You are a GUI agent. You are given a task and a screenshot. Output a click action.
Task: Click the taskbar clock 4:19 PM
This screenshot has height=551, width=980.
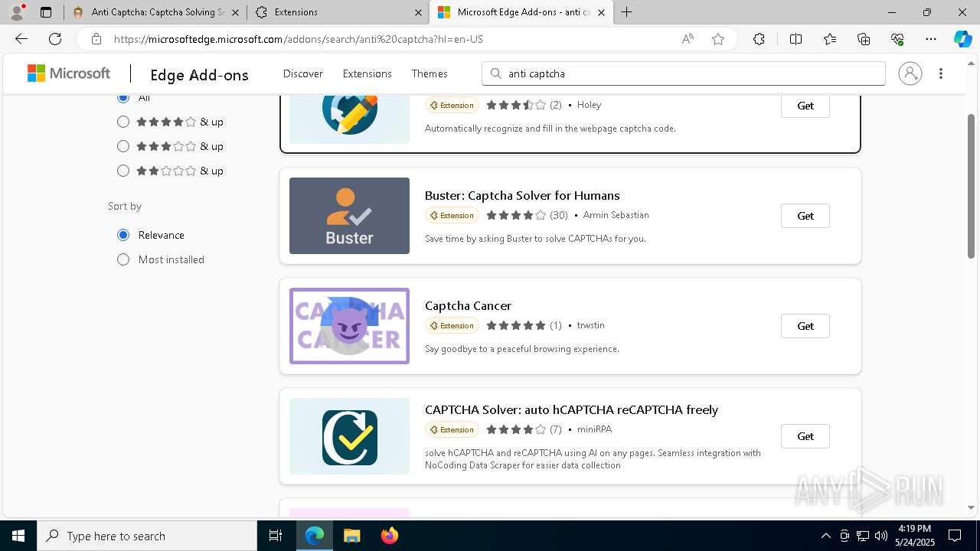(x=914, y=529)
